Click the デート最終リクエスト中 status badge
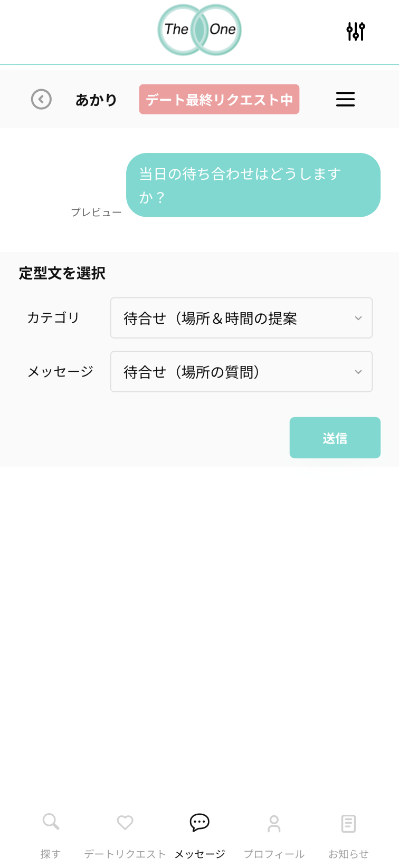The height and width of the screenshot is (868, 399). 219,99
